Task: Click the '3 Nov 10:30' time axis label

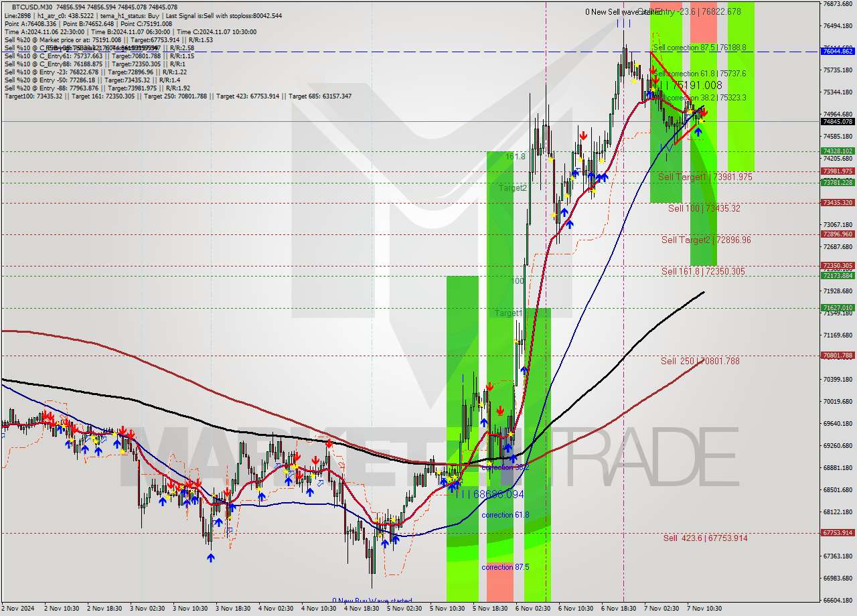Action: (190, 609)
